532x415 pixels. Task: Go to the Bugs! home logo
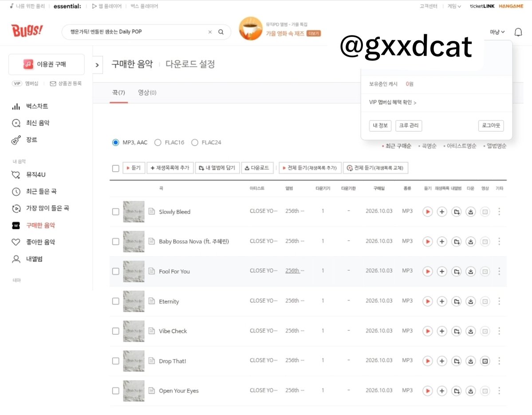click(x=27, y=31)
